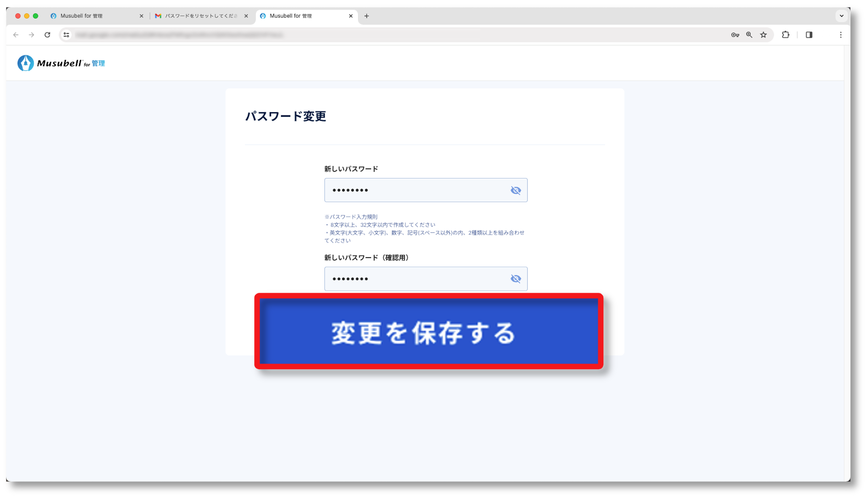
Task: Open the Chrome three-dot menu
Action: (840, 35)
